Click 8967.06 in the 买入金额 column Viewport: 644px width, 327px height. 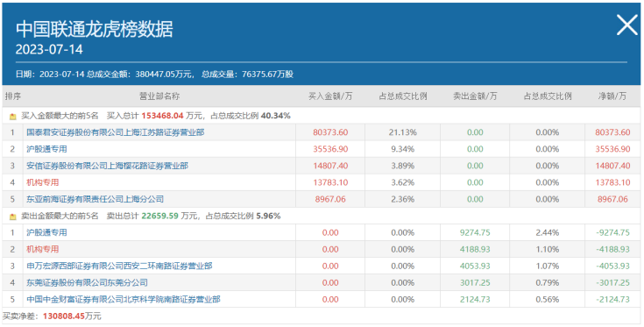[x=330, y=199]
